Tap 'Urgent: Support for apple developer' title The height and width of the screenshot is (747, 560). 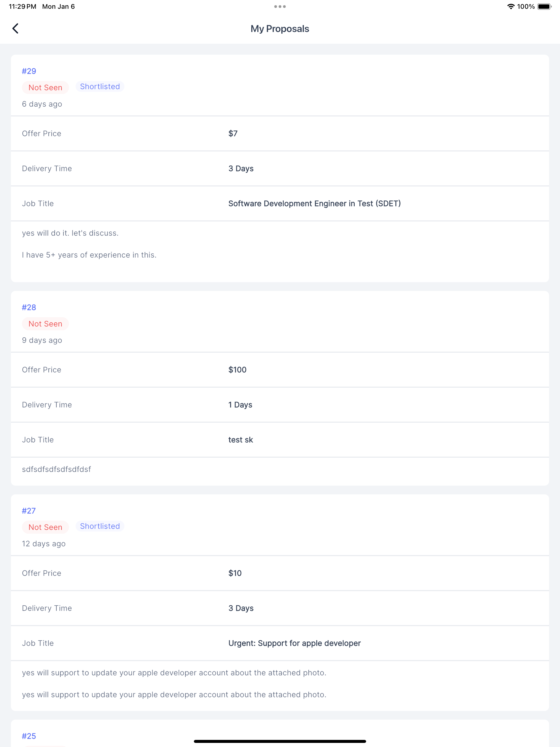pyautogui.click(x=294, y=643)
